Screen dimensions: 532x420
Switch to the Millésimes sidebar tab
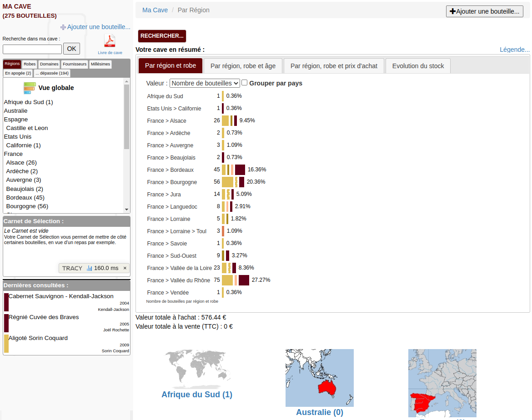(x=100, y=64)
